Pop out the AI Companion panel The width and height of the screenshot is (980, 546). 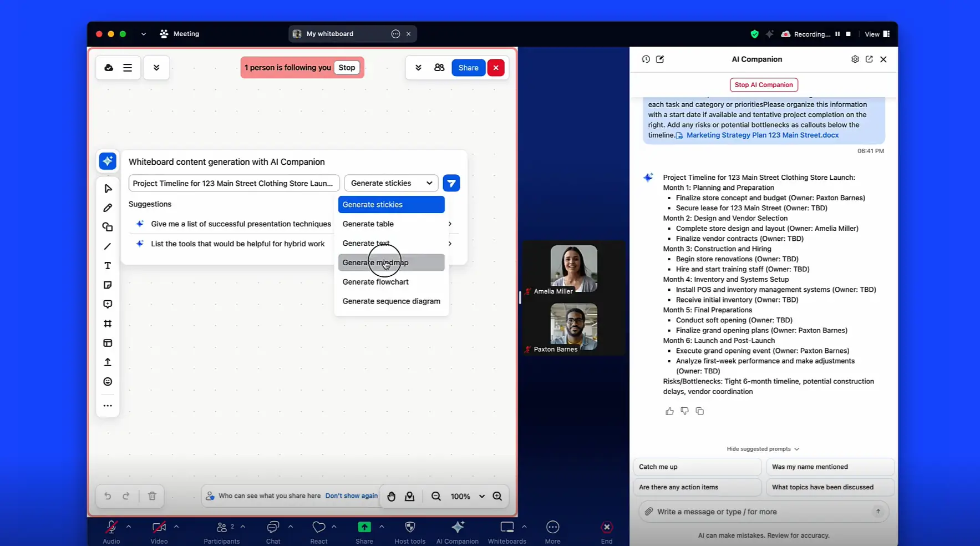point(869,59)
